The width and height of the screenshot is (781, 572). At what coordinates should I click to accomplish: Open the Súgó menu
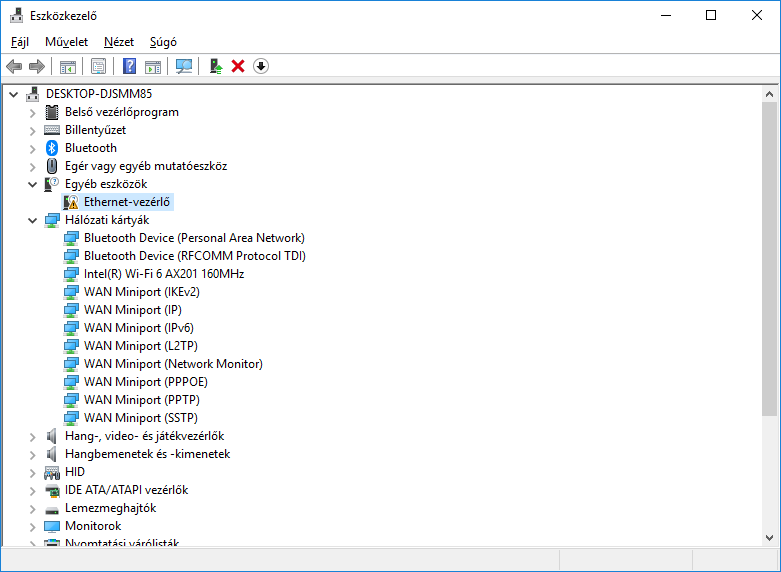163,42
